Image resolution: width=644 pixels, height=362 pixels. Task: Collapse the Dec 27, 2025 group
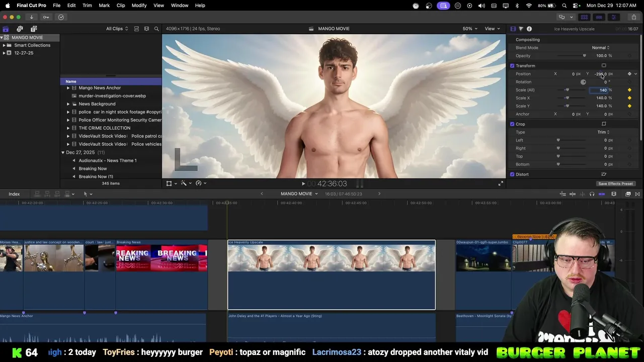click(x=63, y=152)
